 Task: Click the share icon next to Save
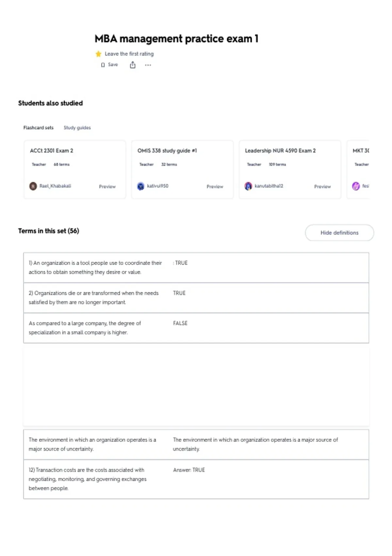coord(133,65)
